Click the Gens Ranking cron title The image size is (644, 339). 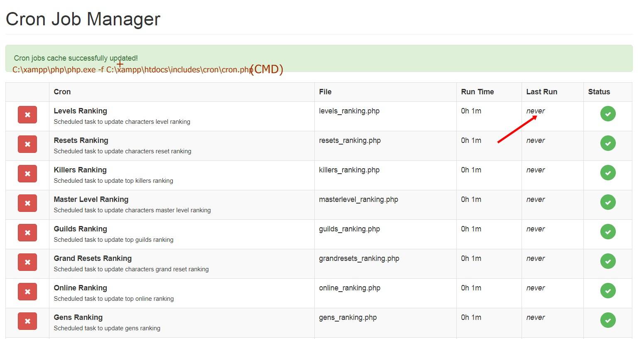pyautogui.click(x=78, y=317)
